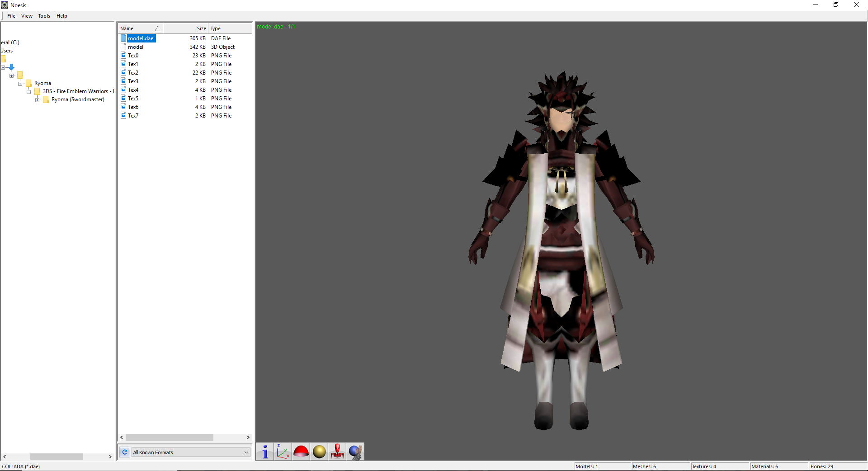This screenshot has height=471, width=868.
Task: Select the Ryoma (Swordmaster) folder
Action: [78, 99]
